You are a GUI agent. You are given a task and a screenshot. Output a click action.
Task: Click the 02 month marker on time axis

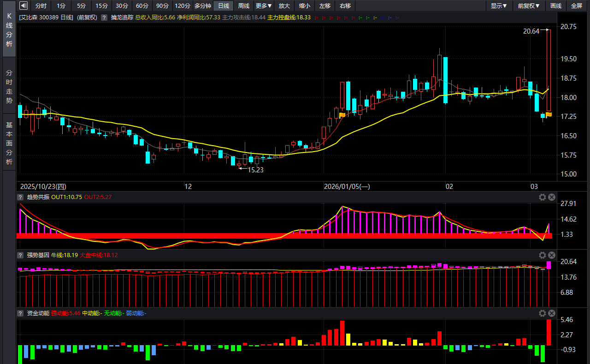click(x=449, y=187)
